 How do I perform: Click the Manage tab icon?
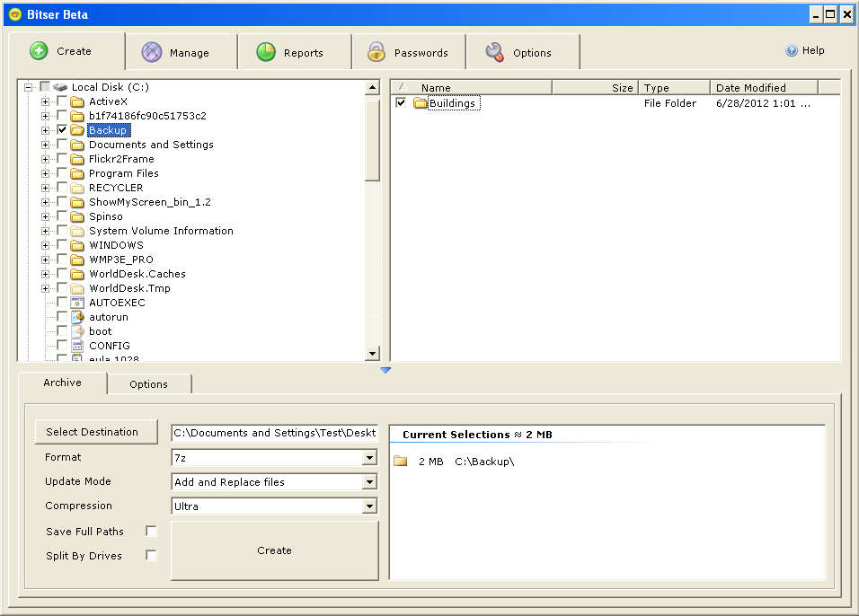point(152,53)
